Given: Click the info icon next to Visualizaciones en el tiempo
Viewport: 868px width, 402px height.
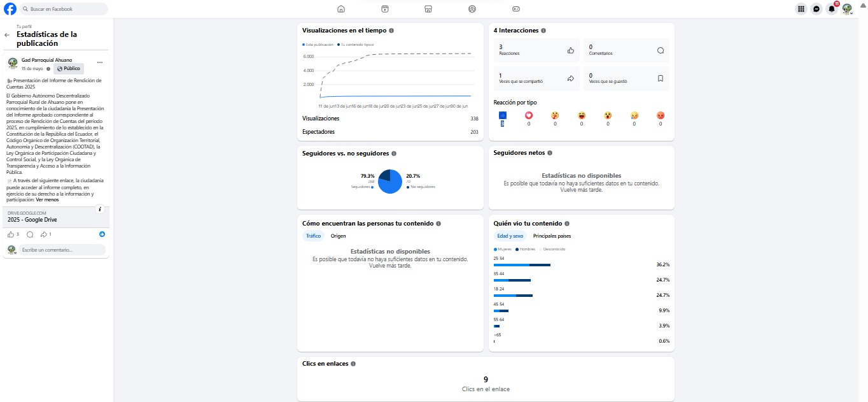Looking at the screenshot, I should [x=391, y=31].
